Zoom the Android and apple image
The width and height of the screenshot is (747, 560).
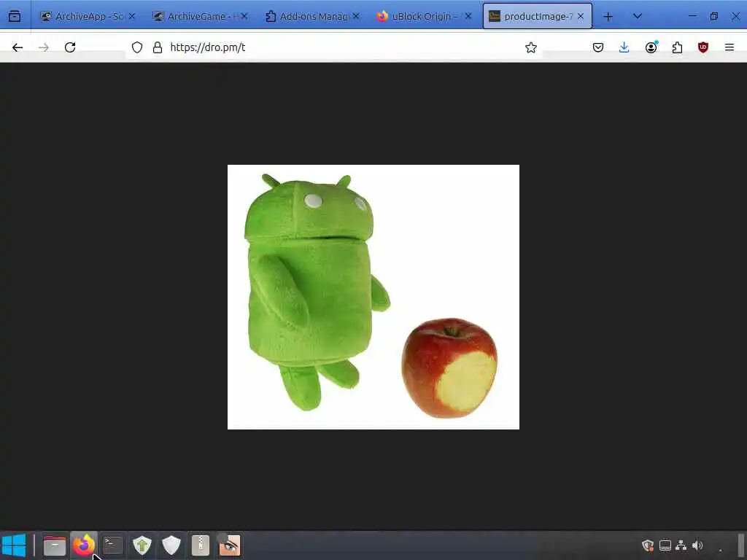pos(373,297)
